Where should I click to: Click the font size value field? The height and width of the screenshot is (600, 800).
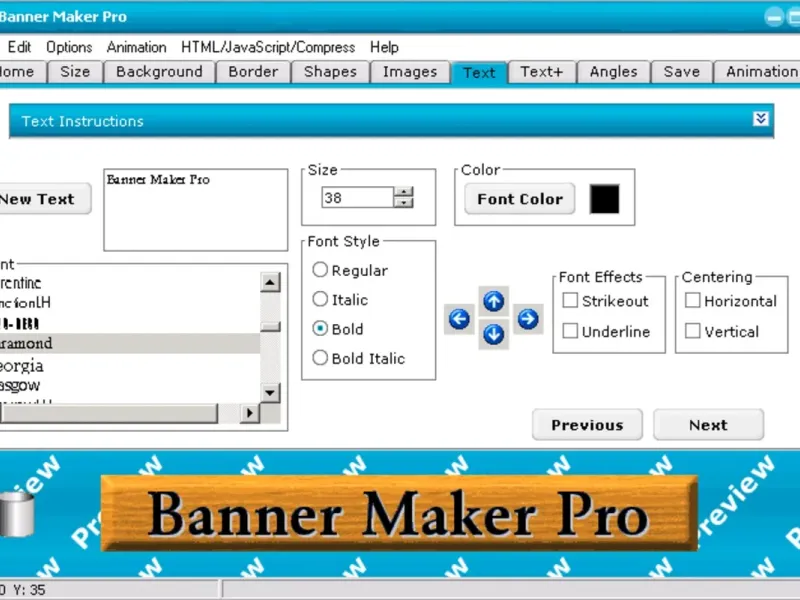click(x=358, y=197)
